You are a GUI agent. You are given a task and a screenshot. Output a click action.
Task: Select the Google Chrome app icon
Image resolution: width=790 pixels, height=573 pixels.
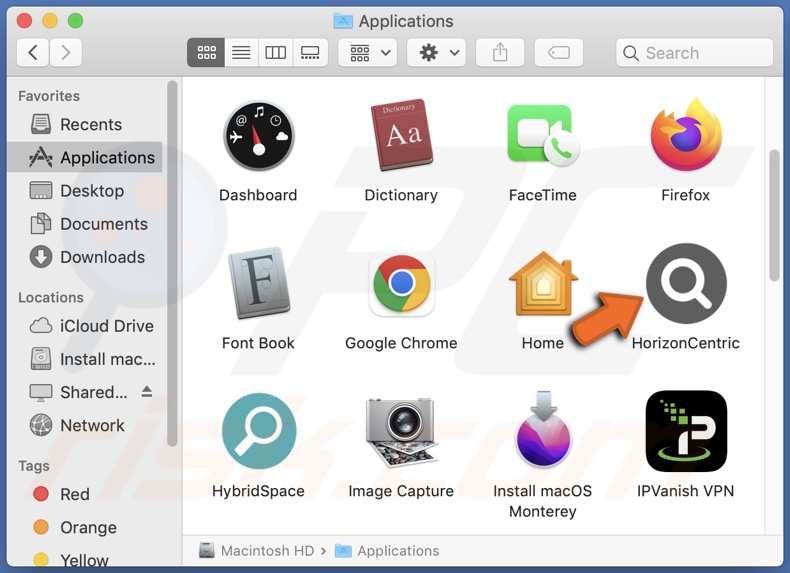402,284
